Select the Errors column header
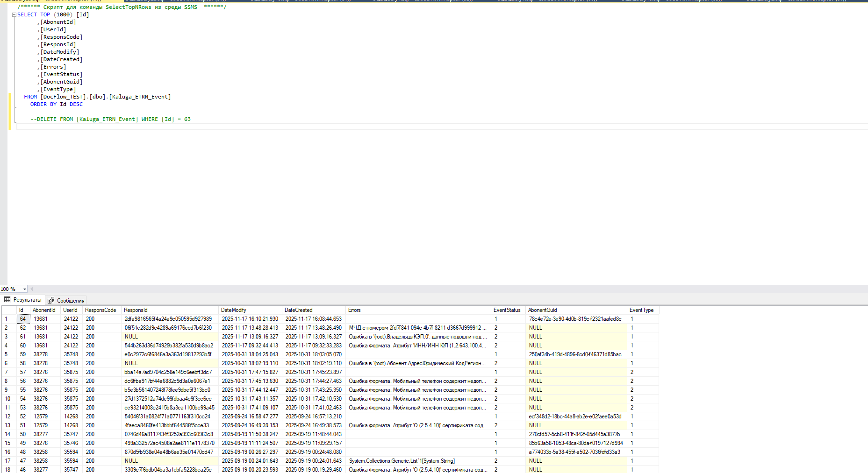This screenshot has height=473, width=868. tap(419, 310)
